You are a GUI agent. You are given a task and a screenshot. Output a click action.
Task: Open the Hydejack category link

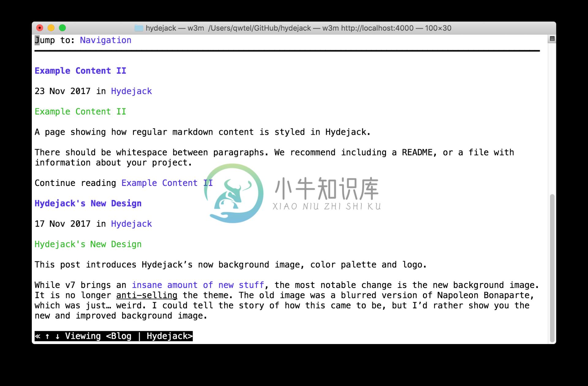131,91
